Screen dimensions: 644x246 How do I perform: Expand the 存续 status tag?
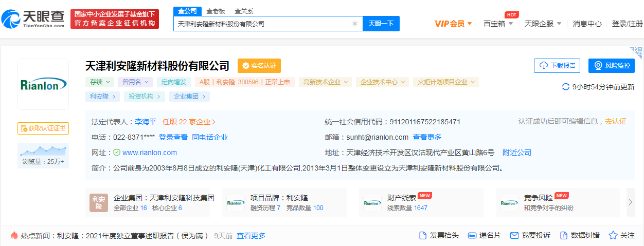pyautogui.click(x=99, y=82)
